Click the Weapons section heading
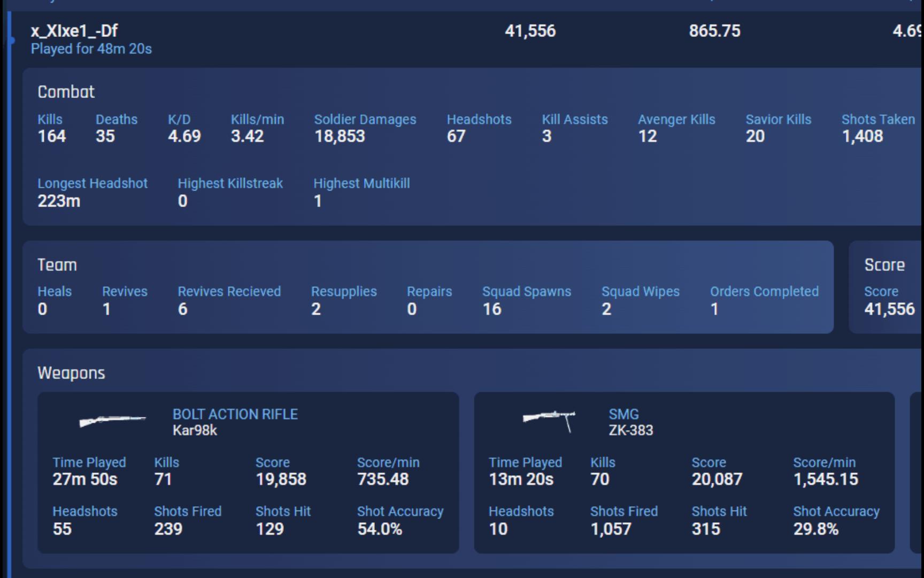Image resolution: width=924 pixels, height=578 pixels. 71,373
